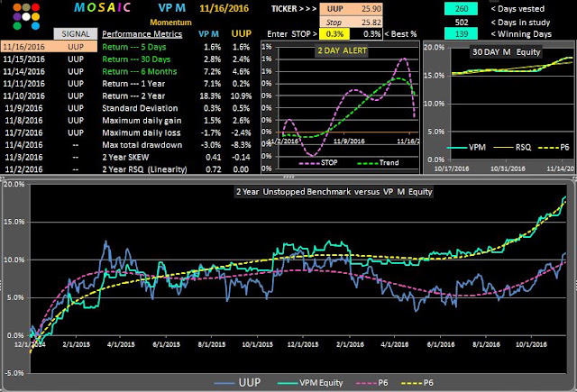Click the VPM Equity legend entry
The image size is (577, 392).
(x=310, y=383)
